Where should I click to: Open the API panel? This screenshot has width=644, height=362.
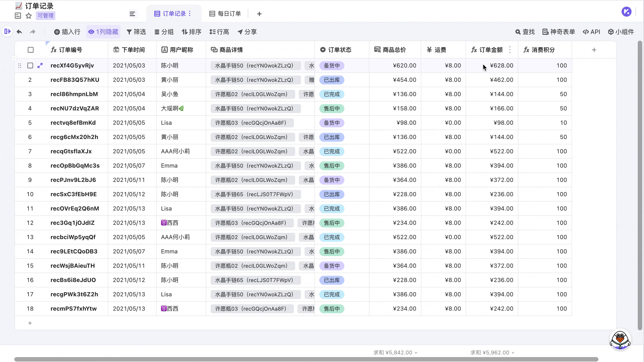point(591,32)
